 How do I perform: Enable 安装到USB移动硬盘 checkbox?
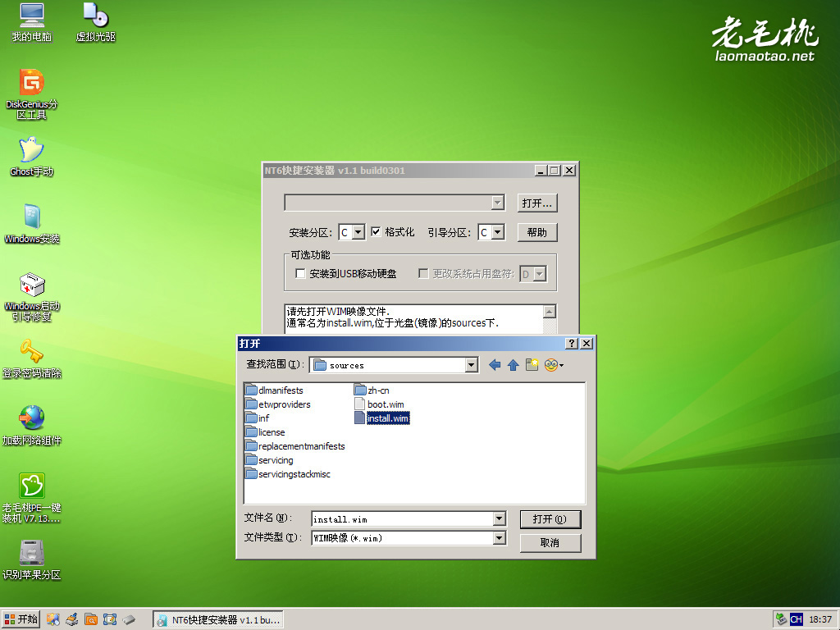pyautogui.click(x=300, y=274)
